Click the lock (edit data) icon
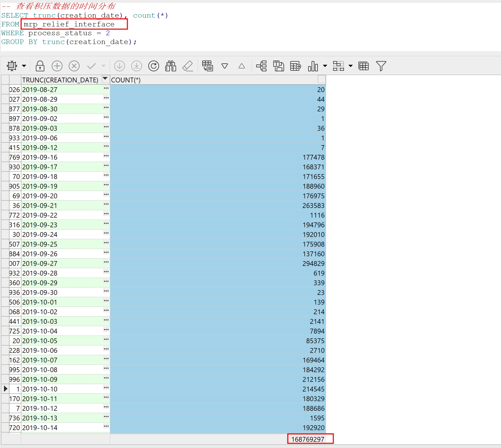The image size is (501, 448). 40,66
